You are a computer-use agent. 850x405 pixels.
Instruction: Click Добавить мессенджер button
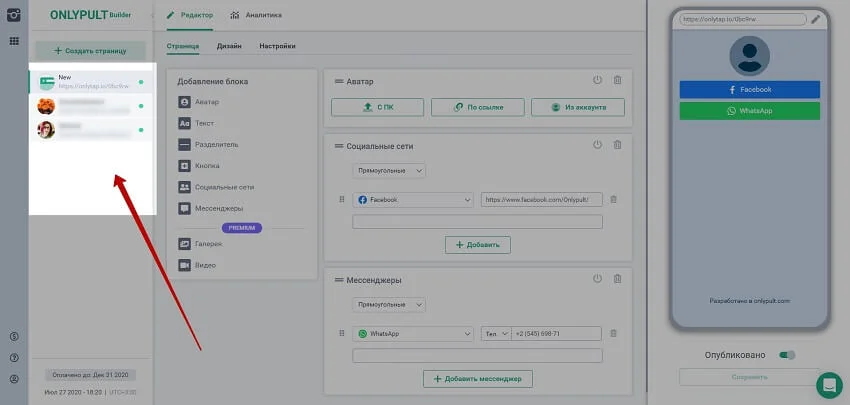477,378
